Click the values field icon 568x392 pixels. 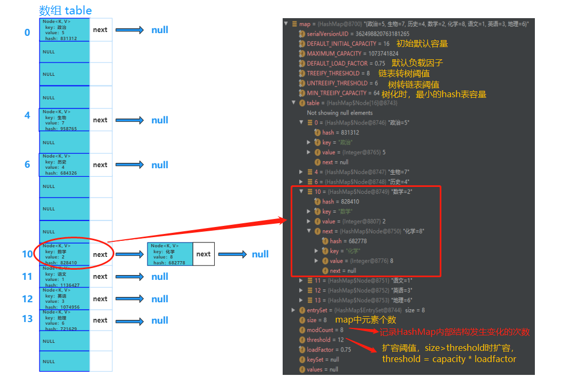point(302,369)
